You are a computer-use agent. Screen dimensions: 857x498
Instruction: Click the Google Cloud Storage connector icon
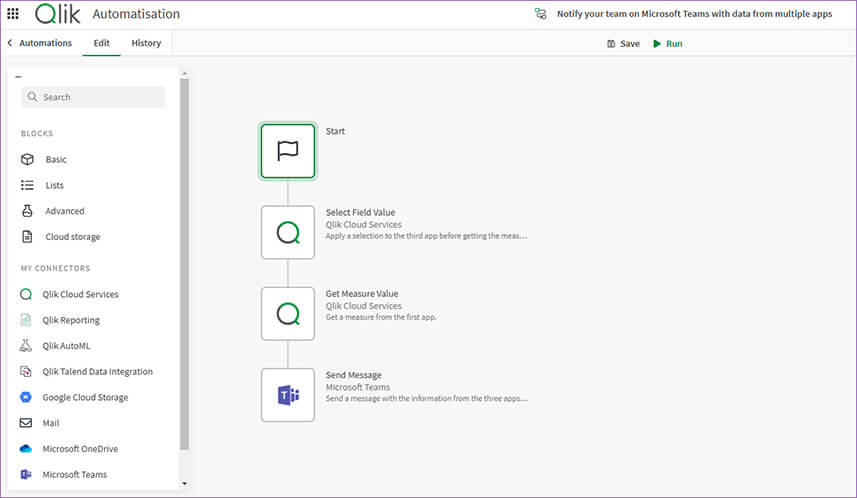[x=26, y=397]
